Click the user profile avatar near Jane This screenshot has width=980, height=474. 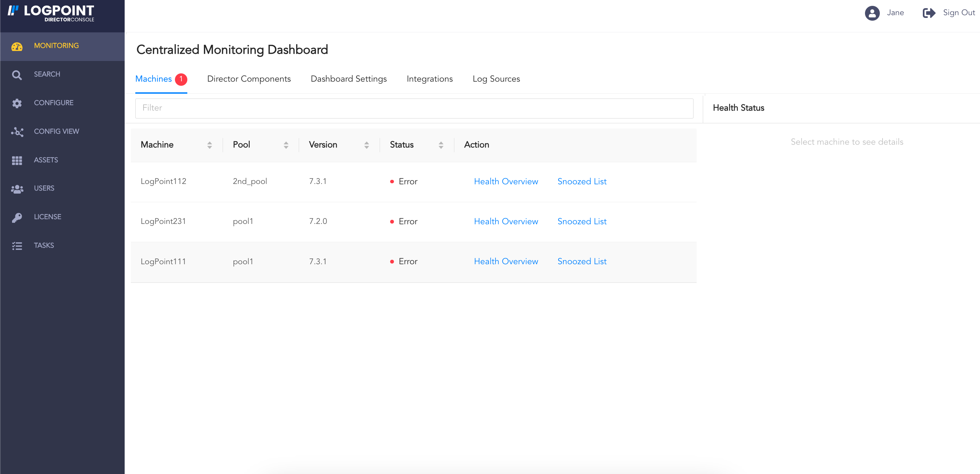click(872, 13)
